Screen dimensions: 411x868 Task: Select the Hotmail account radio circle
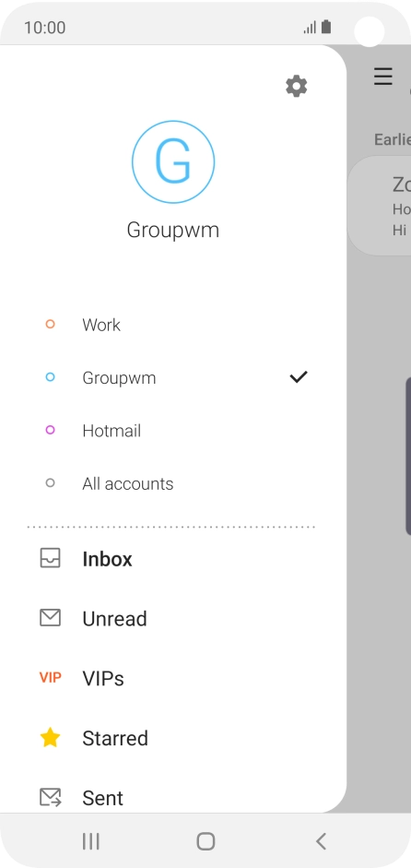(x=51, y=430)
